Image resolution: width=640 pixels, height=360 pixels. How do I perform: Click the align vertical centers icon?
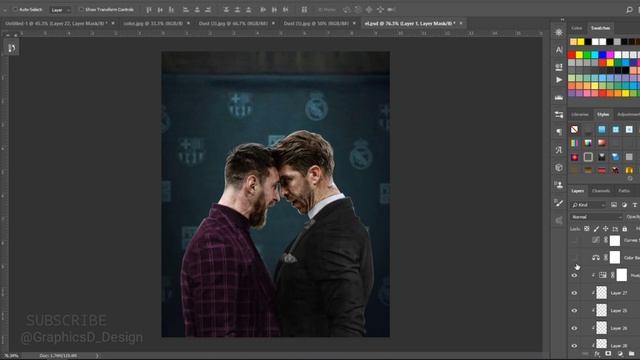pyautogui.click(x=160, y=9)
